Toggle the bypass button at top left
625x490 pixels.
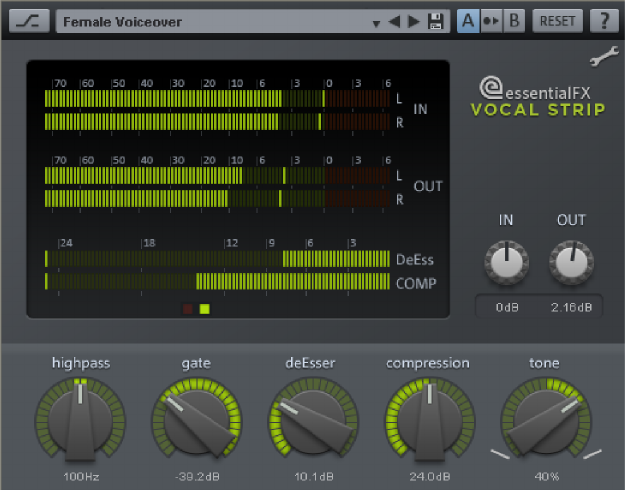[29, 21]
